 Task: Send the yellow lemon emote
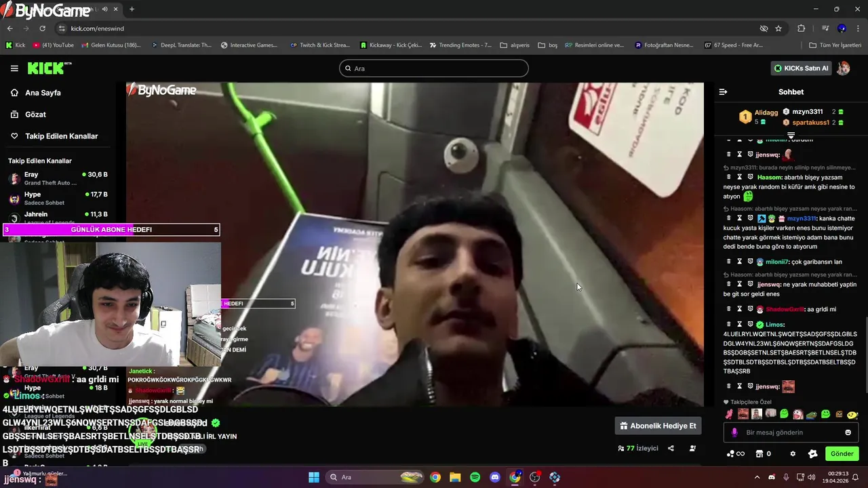click(x=852, y=414)
